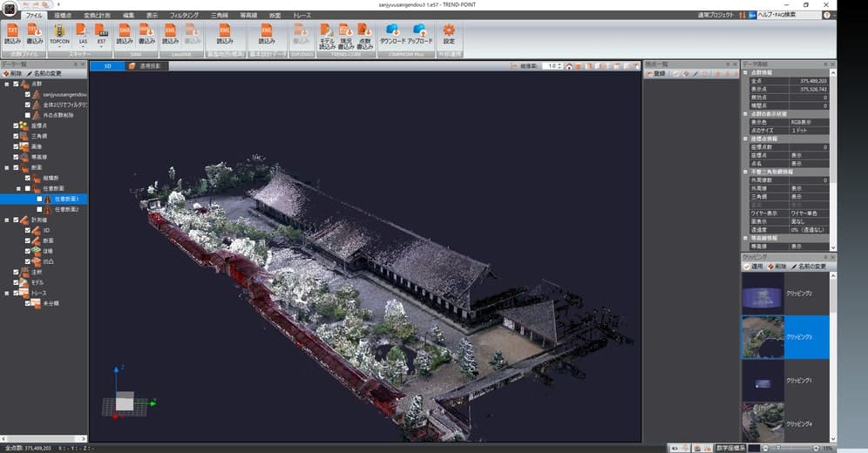Screen dimensions: 868x453
Task: Click the home view icon in viewport toolbar
Action: [x=568, y=65]
